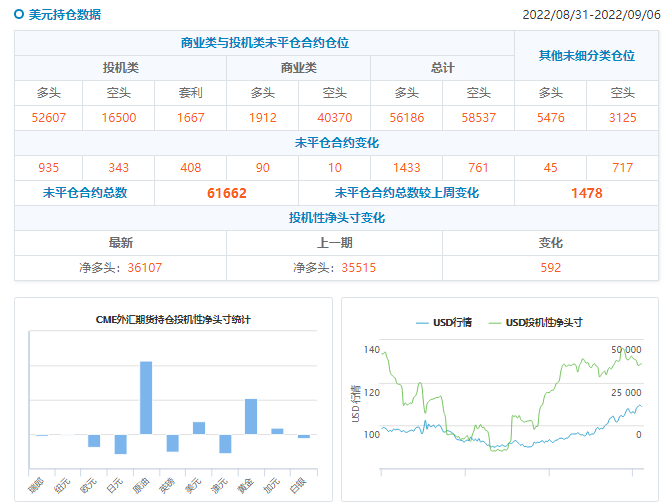The height and width of the screenshot is (503, 669).
Task: Click the 61662 total open interest value
Action: pos(226,193)
